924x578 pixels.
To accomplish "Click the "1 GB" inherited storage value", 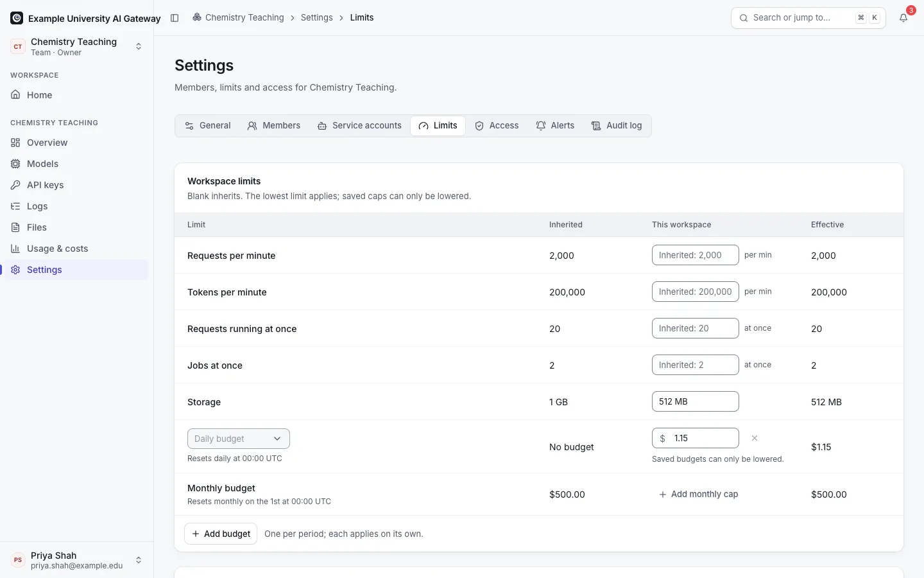I will (x=559, y=402).
